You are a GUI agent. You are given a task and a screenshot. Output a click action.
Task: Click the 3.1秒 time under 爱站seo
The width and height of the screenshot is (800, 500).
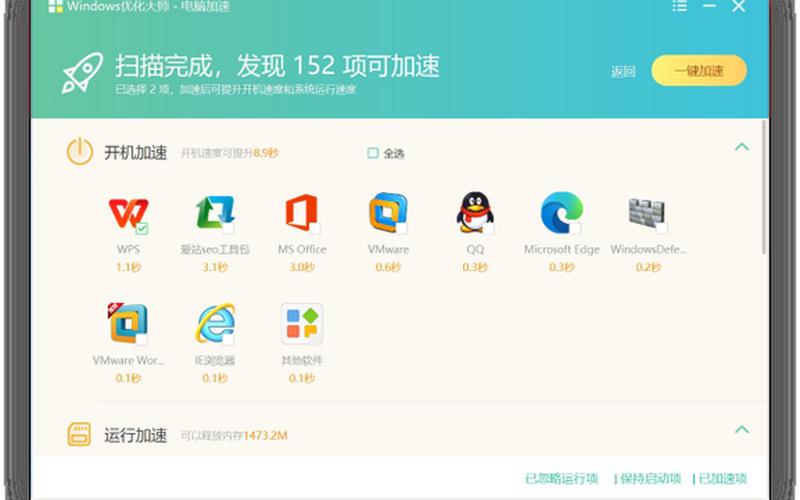point(215,267)
